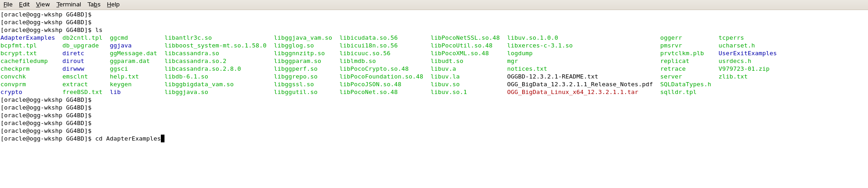Click the crypto directory entry

tap(11, 92)
